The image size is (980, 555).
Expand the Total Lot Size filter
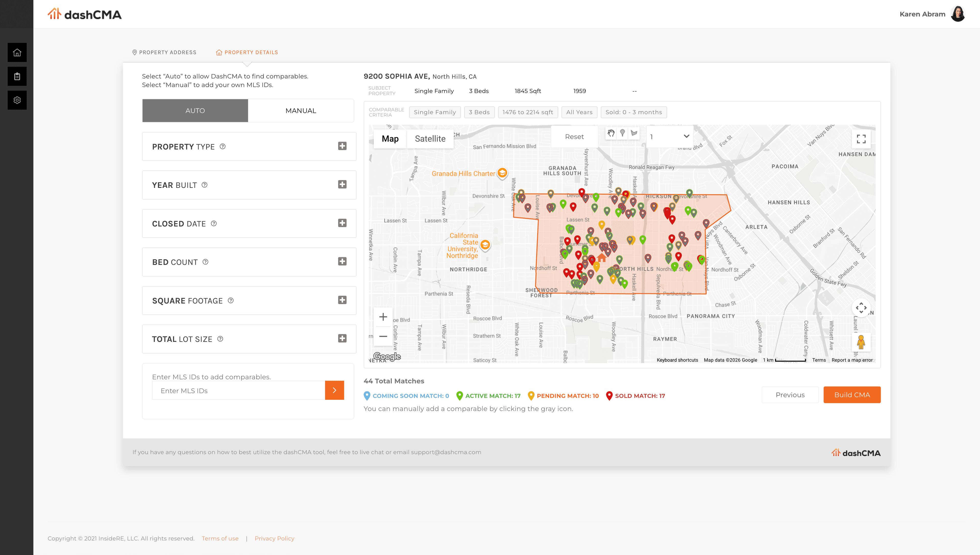coord(342,339)
